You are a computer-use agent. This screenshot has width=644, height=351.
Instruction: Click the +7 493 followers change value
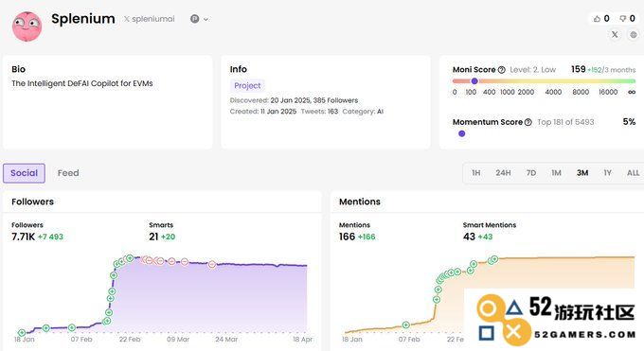click(50, 237)
